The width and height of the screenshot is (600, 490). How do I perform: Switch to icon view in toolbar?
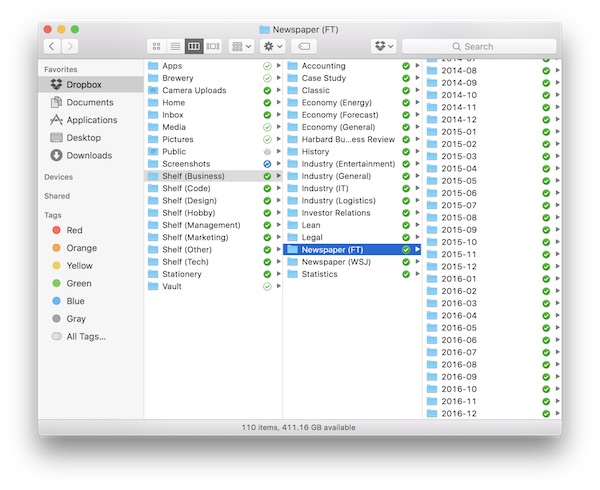(157, 46)
